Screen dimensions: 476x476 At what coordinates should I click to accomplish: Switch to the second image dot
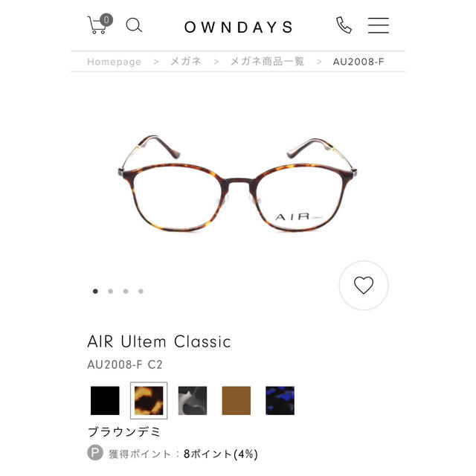point(111,291)
